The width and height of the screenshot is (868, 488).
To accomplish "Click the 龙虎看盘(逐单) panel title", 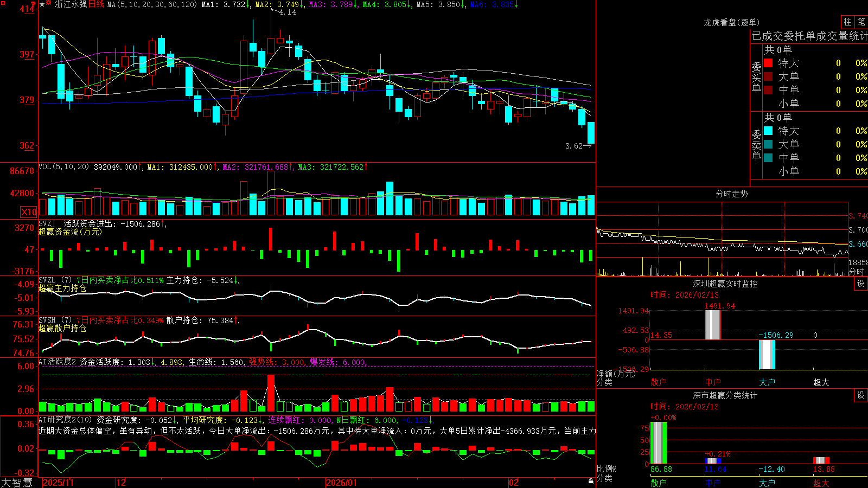I will (731, 22).
